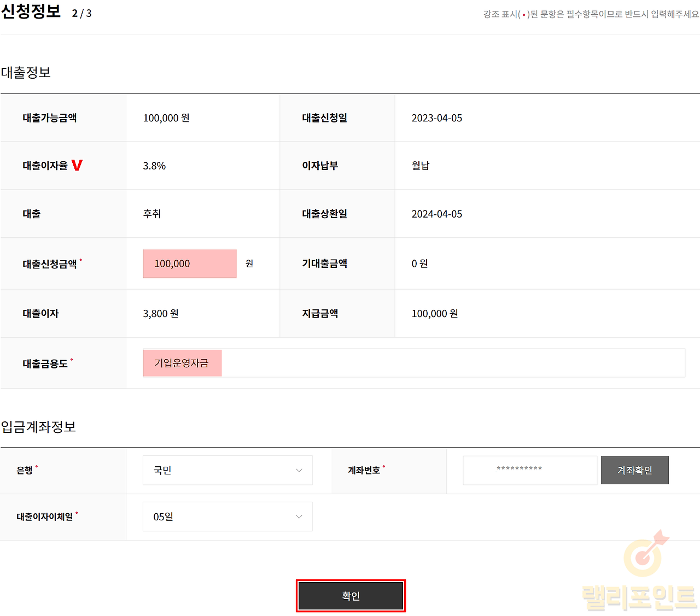Click the 0 원 기대출금액 value
The height and width of the screenshot is (616, 700).
click(419, 263)
